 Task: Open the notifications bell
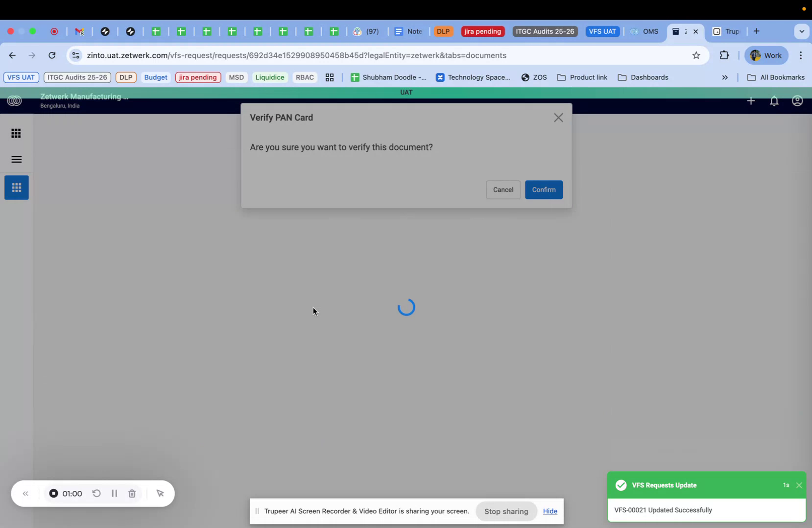pyautogui.click(x=774, y=100)
